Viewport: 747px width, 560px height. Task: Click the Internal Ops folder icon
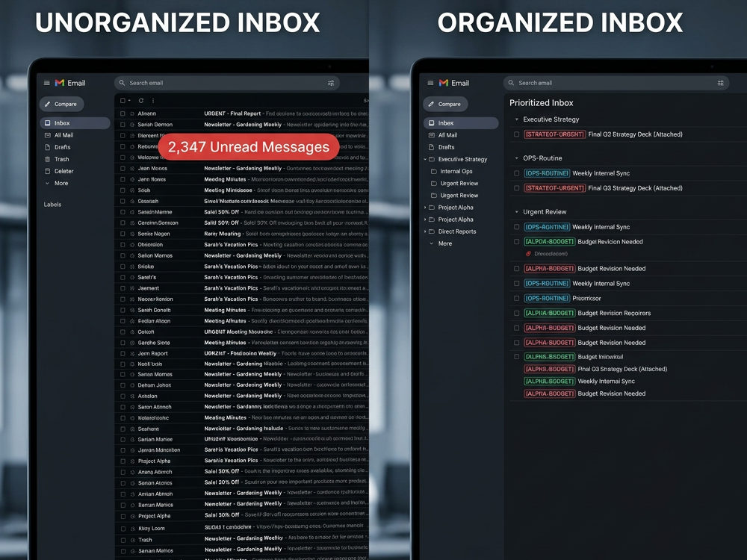click(x=433, y=172)
